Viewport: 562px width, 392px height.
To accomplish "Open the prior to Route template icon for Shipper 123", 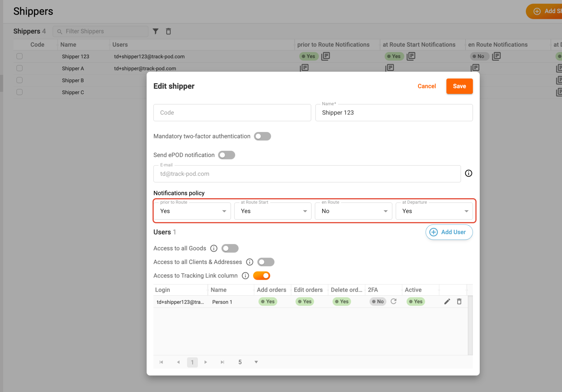I will click(x=325, y=56).
